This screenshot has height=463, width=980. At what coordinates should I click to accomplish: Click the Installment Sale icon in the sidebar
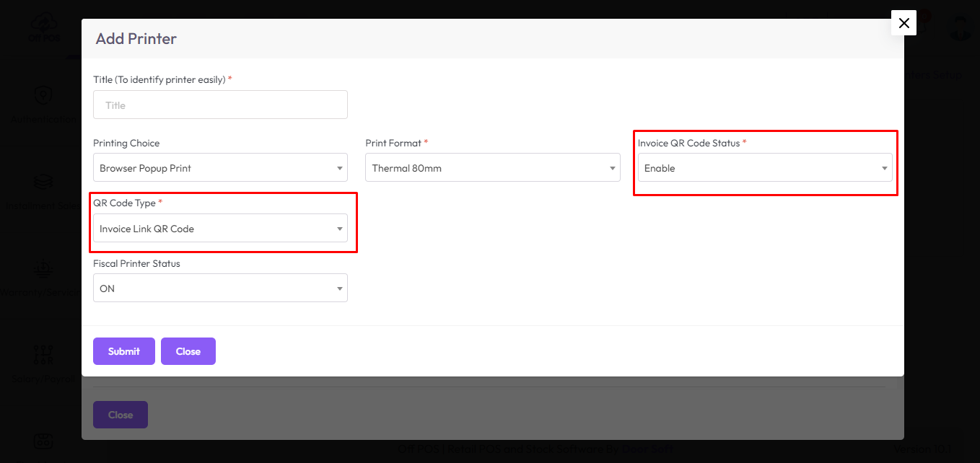click(43, 181)
